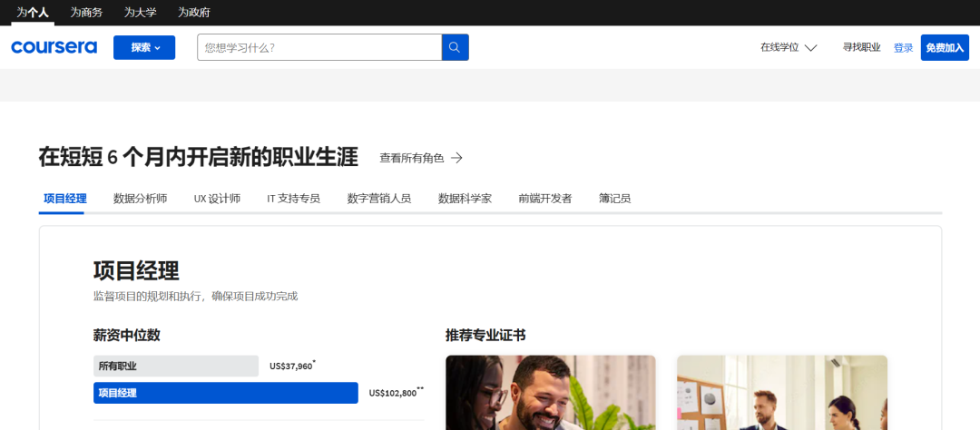Select the 项目经理 role tab

[x=65, y=199]
